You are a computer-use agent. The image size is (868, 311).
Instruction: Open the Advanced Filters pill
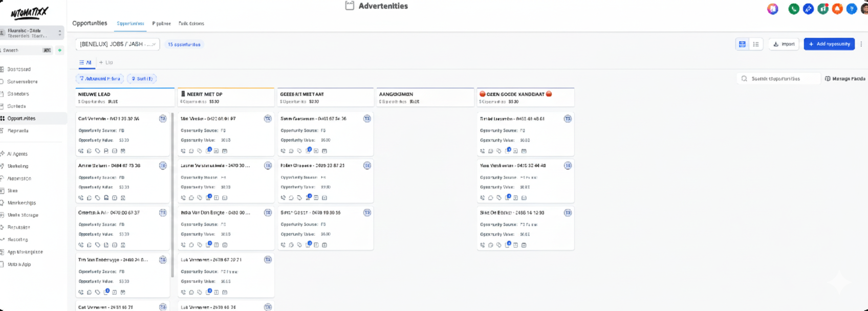pos(100,79)
